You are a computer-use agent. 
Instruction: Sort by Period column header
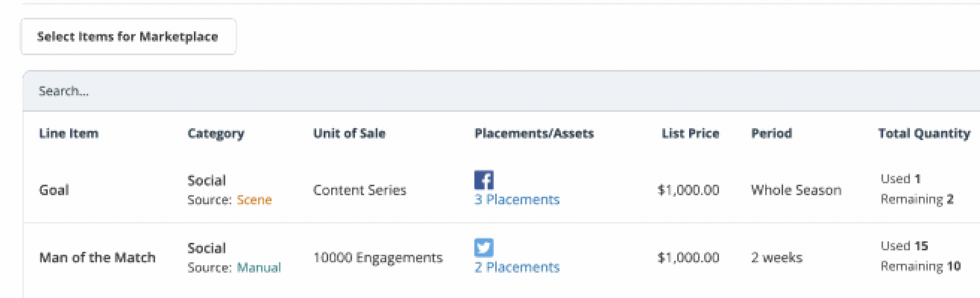[771, 134]
